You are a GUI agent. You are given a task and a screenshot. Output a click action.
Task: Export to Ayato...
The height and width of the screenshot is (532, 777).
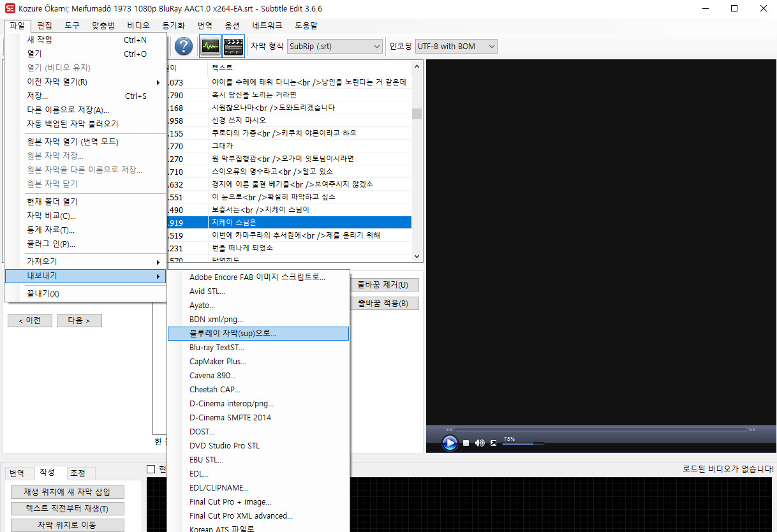(258, 306)
